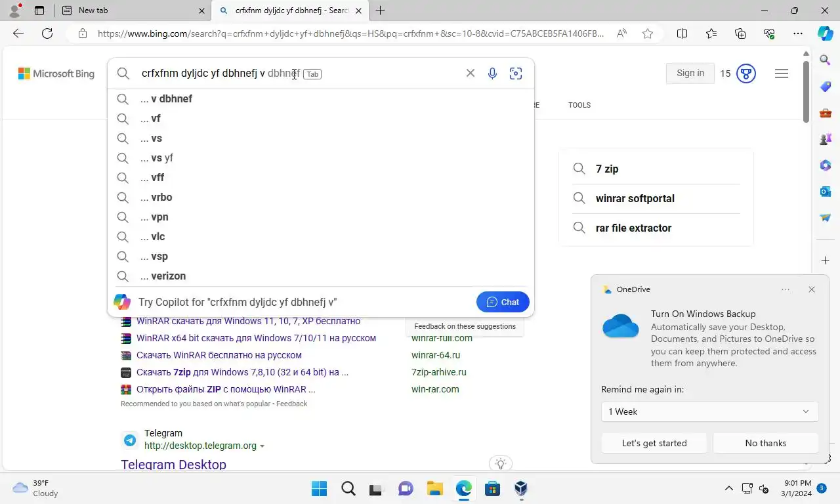
Task: Open Microsoft Rewards medal icon
Action: (x=746, y=73)
